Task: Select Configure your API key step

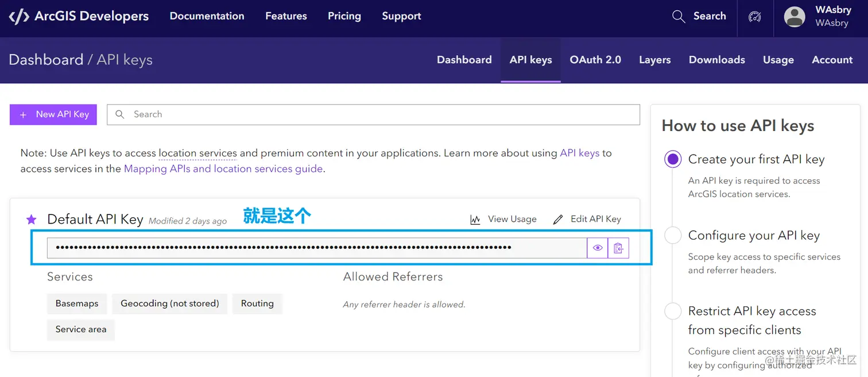Action: point(673,235)
